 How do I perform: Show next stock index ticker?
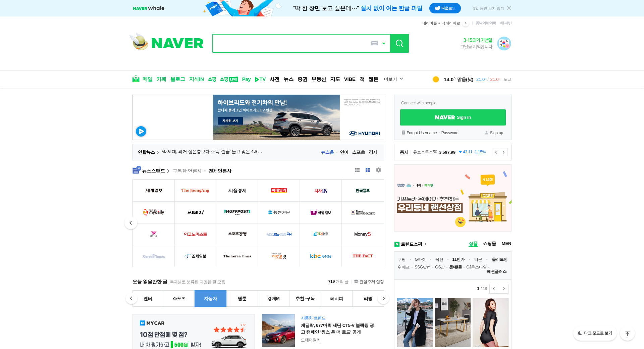click(504, 152)
